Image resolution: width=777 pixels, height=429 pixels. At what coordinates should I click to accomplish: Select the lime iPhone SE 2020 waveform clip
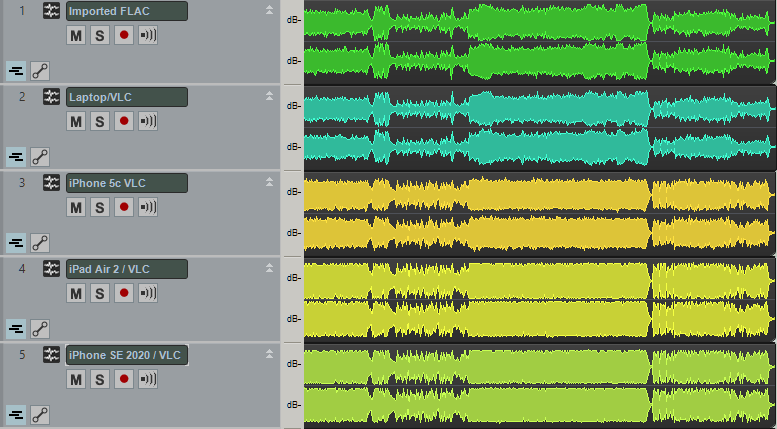[x=539, y=386]
